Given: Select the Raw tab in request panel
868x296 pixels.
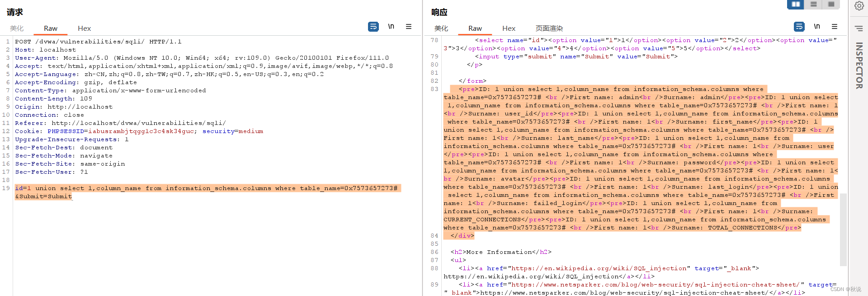Looking at the screenshot, I should pyautogui.click(x=51, y=29).
